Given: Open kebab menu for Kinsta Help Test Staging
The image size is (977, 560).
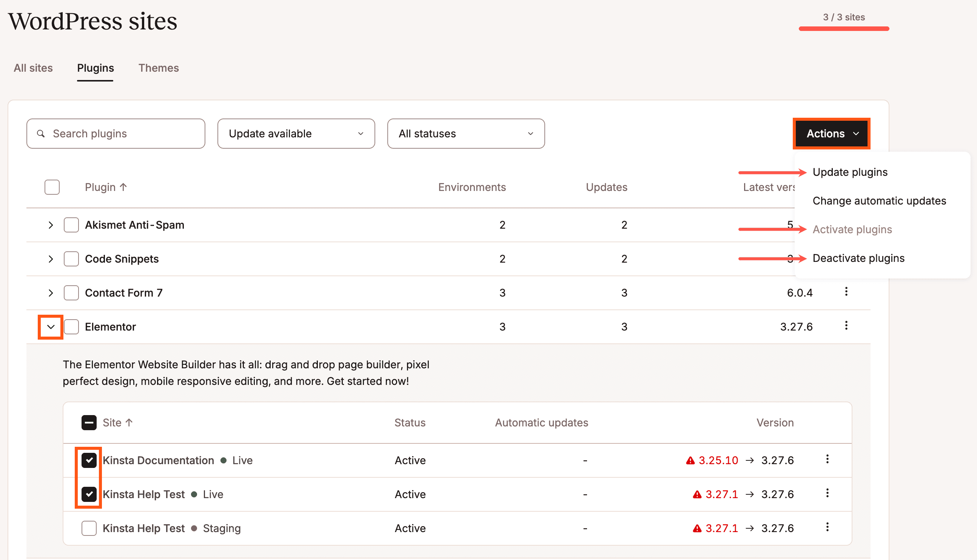Looking at the screenshot, I should pyautogui.click(x=827, y=526).
